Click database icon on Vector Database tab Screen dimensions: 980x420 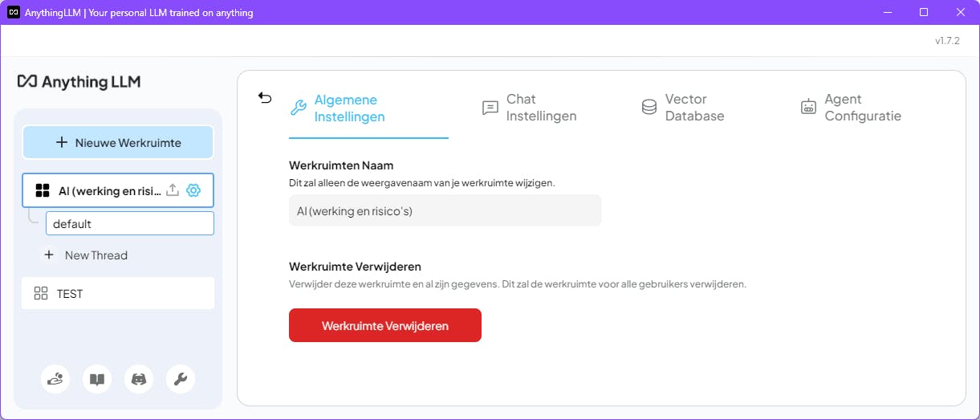point(649,107)
